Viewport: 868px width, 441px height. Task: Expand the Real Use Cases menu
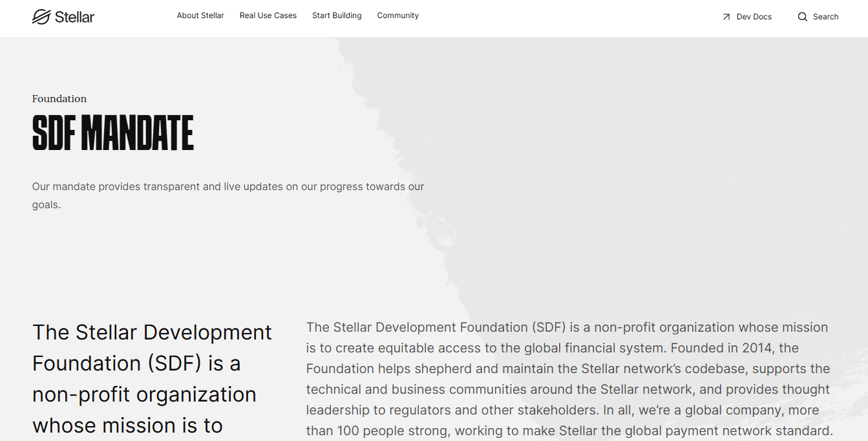pos(268,16)
